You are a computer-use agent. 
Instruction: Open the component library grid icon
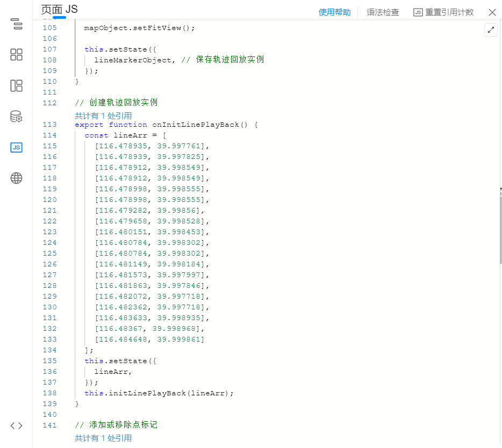point(16,55)
